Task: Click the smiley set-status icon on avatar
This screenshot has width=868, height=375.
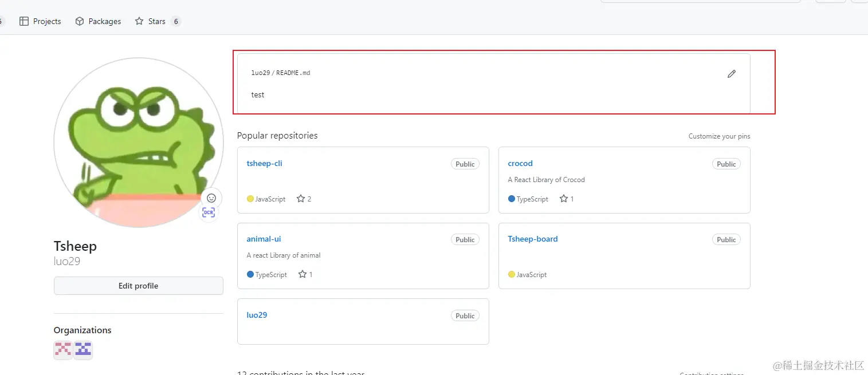Action: click(x=211, y=198)
